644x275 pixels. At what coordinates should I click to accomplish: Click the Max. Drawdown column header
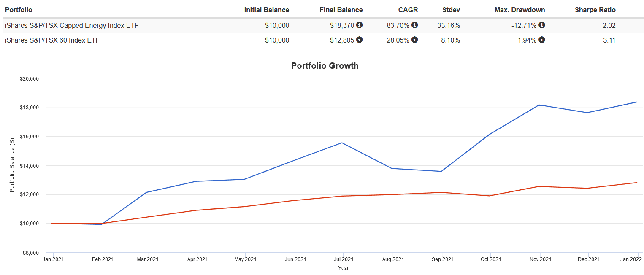pos(520,10)
